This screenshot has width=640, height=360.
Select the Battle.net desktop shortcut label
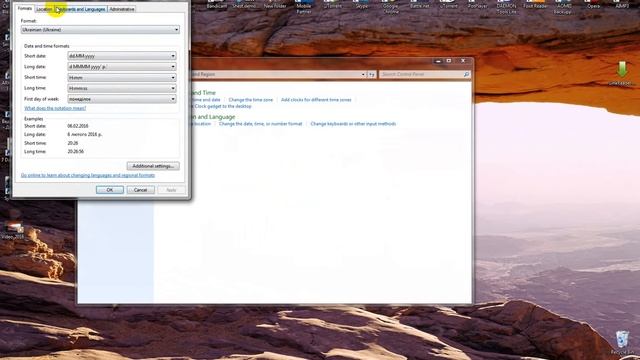click(x=420, y=6)
